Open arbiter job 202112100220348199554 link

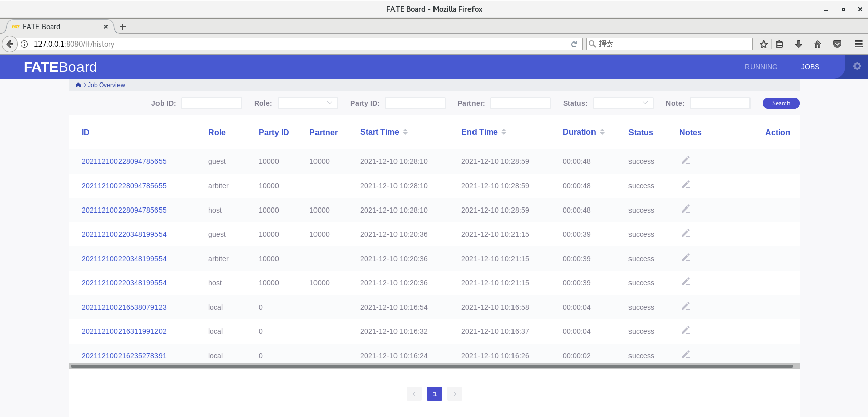click(x=124, y=259)
